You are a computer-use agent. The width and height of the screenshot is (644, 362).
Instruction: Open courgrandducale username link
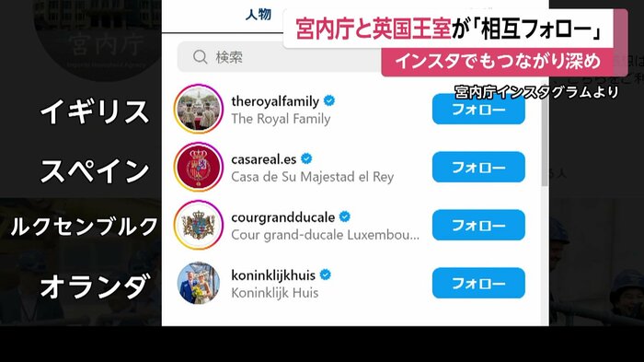pos(283,217)
